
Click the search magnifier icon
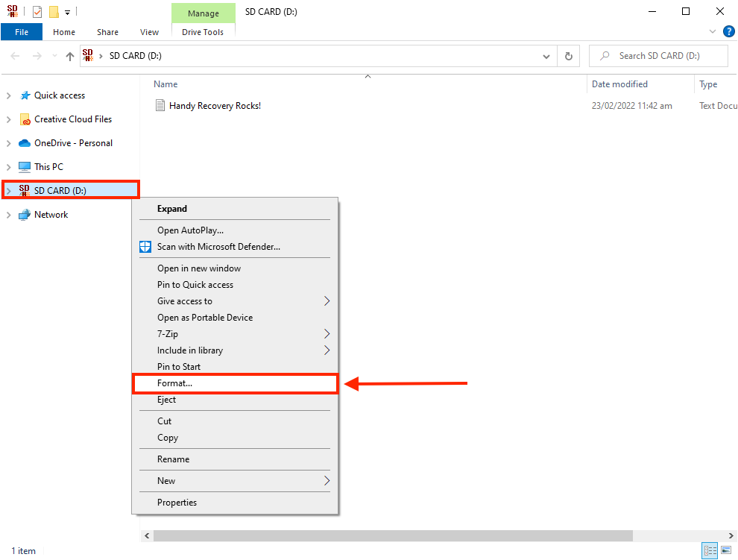point(605,56)
